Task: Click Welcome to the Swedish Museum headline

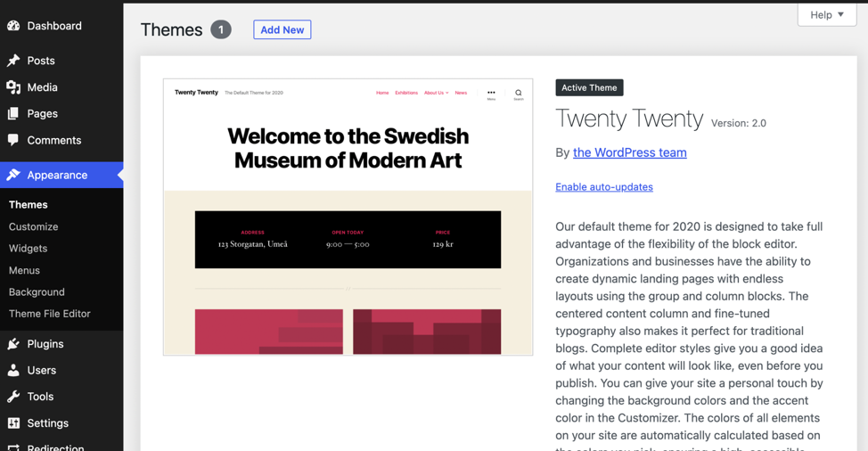Action: [x=348, y=148]
